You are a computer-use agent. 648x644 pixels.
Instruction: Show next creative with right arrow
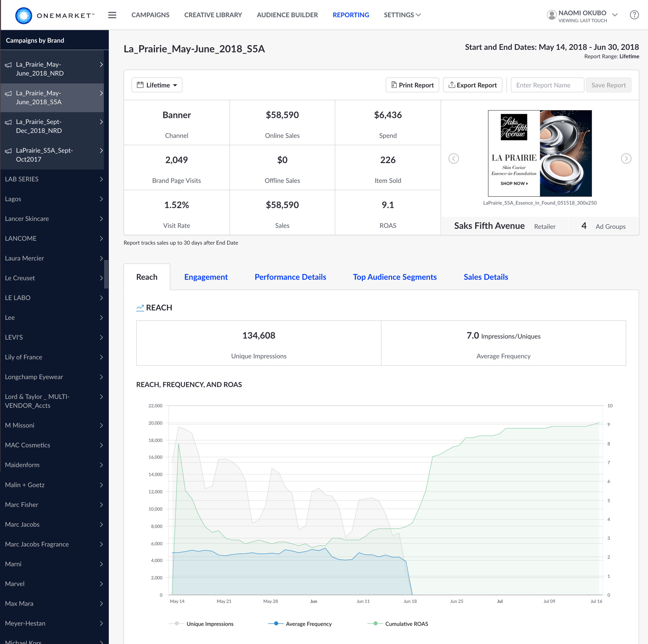(626, 158)
